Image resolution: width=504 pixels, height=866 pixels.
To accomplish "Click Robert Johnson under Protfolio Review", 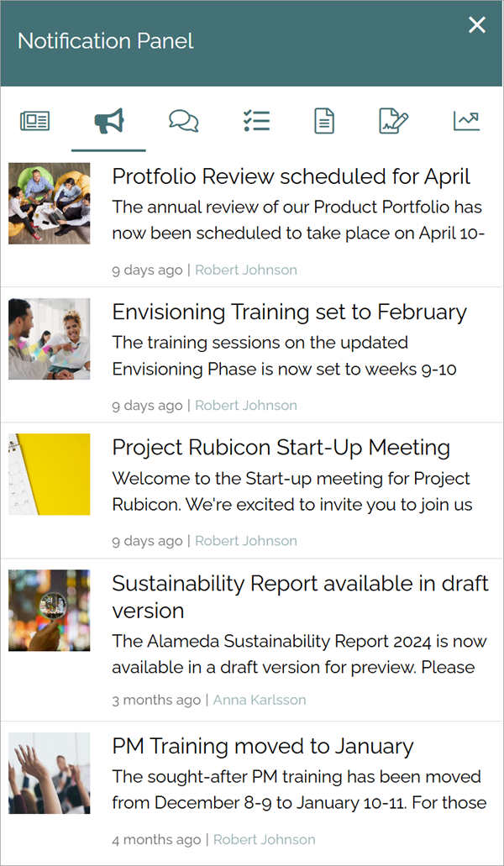I will pyautogui.click(x=246, y=270).
